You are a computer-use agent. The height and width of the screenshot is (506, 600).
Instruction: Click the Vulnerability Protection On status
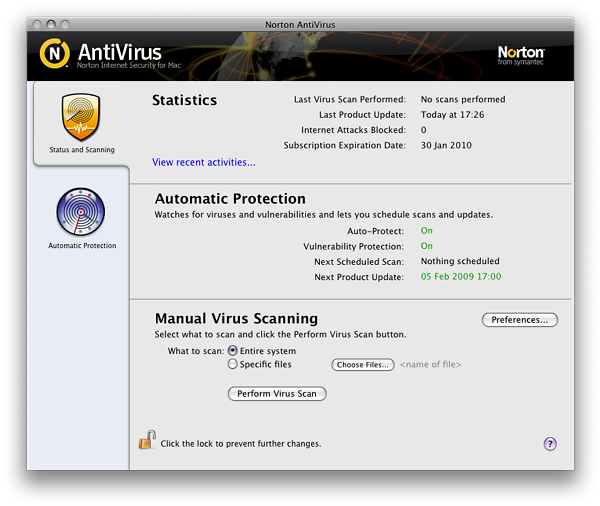[427, 246]
